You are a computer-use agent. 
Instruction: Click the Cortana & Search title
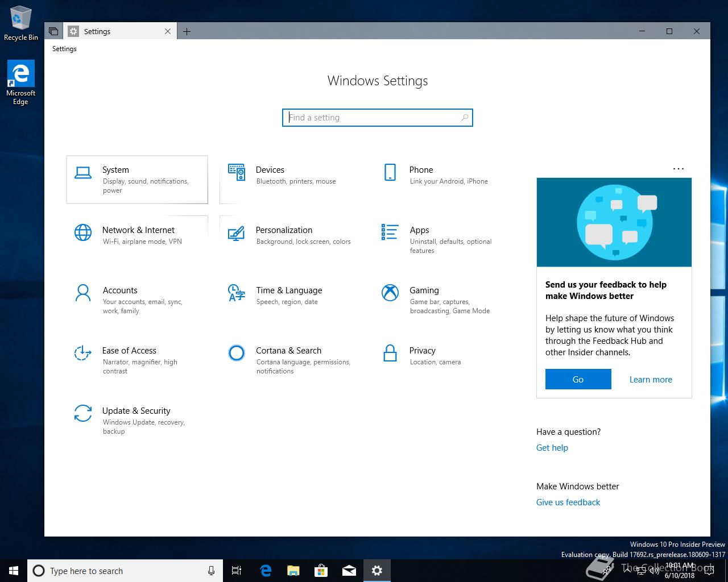point(289,351)
